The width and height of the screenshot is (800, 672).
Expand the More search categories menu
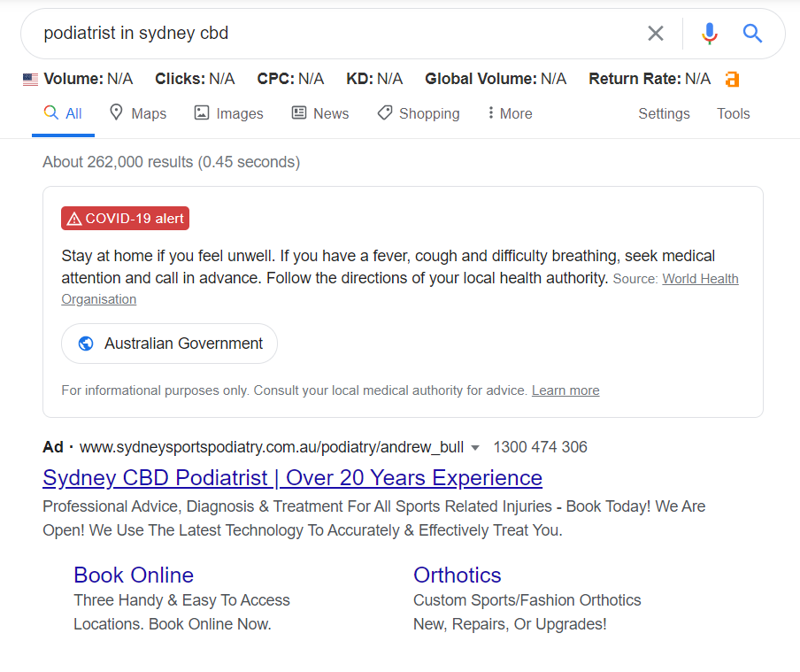(x=510, y=113)
